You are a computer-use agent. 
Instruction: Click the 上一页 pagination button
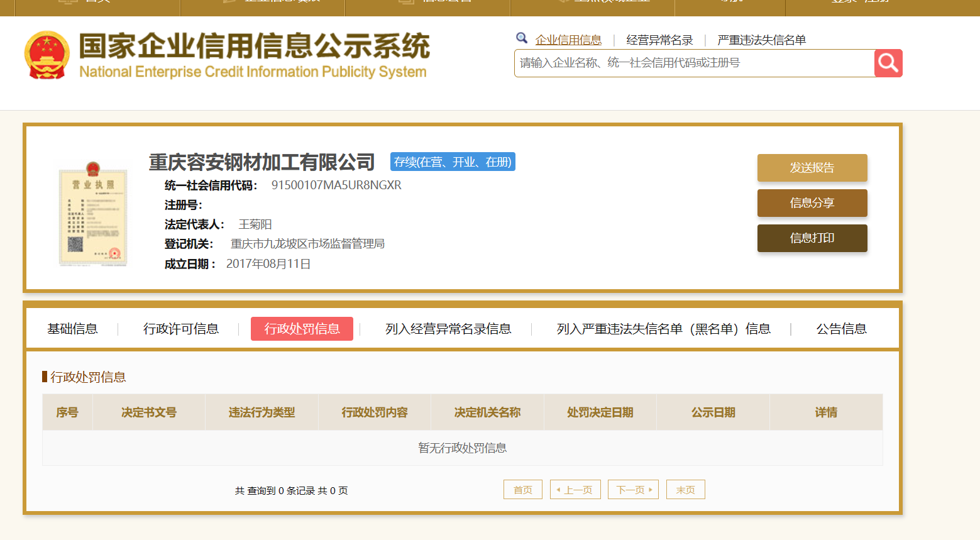point(575,490)
